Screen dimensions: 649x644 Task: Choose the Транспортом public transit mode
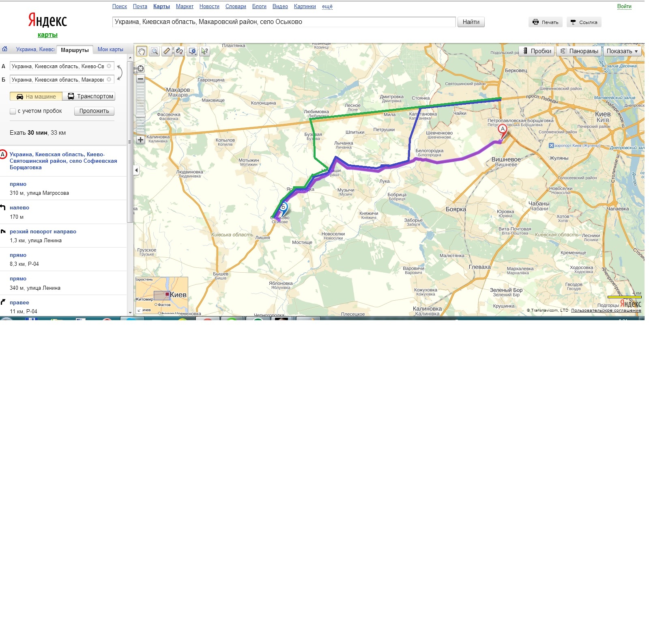pyautogui.click(x=89, y=97)
